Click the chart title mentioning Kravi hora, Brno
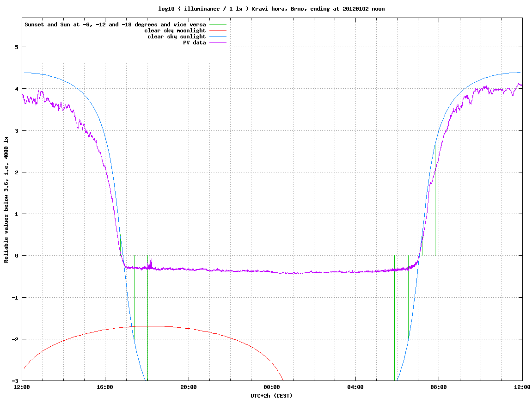Viewport: 532px width, 399px height. 271,9
